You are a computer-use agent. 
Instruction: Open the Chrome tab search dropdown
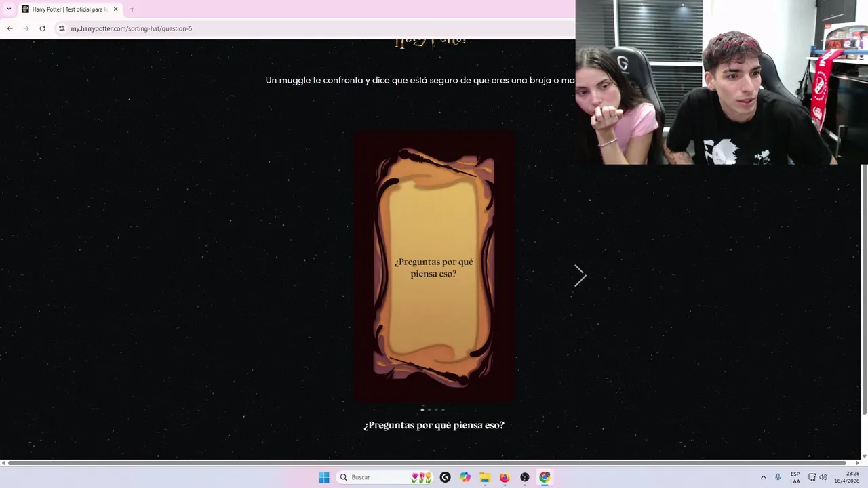click(x=9, y=9)
